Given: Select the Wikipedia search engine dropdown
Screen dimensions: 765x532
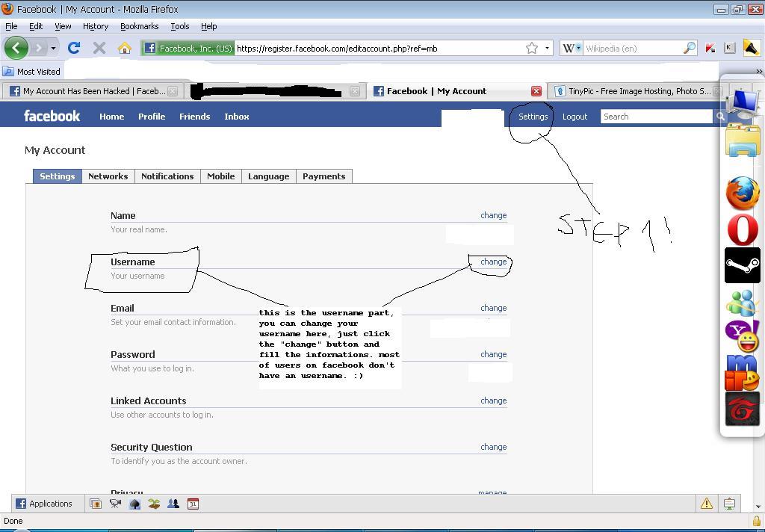Looking at the screenshot, I should point(572,48).
